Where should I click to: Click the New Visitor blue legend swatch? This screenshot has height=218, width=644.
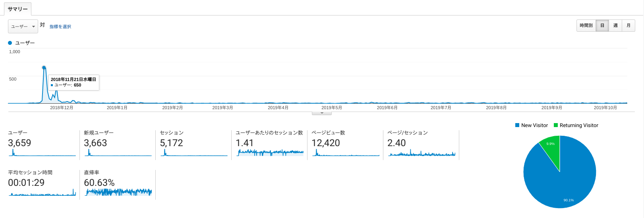[x=517, y=125]
